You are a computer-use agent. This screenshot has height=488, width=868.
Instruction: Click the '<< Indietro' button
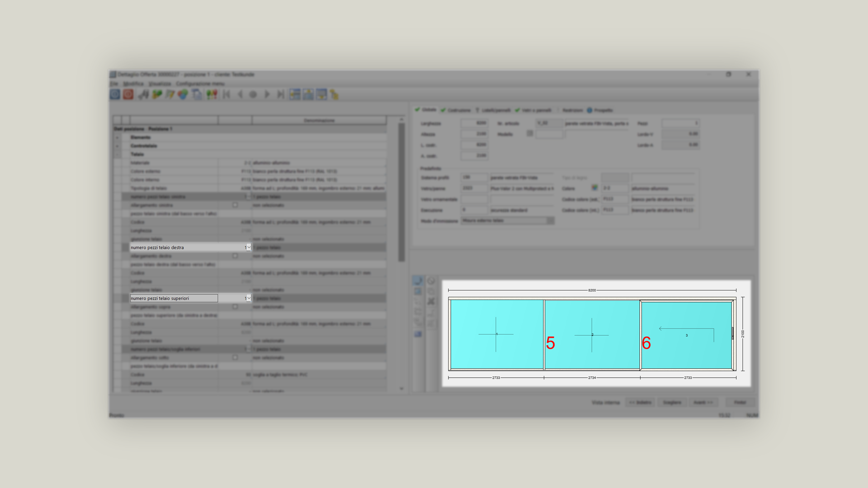tap(640, 402)
